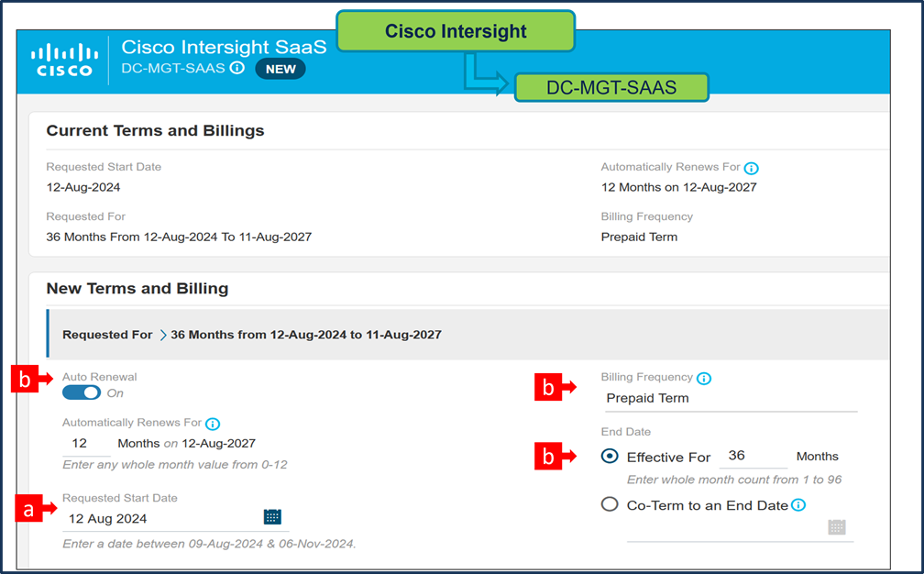Screen dimensions: 924x574
Task: Expand the Requested For chevron
Action: tap(163, 335)
